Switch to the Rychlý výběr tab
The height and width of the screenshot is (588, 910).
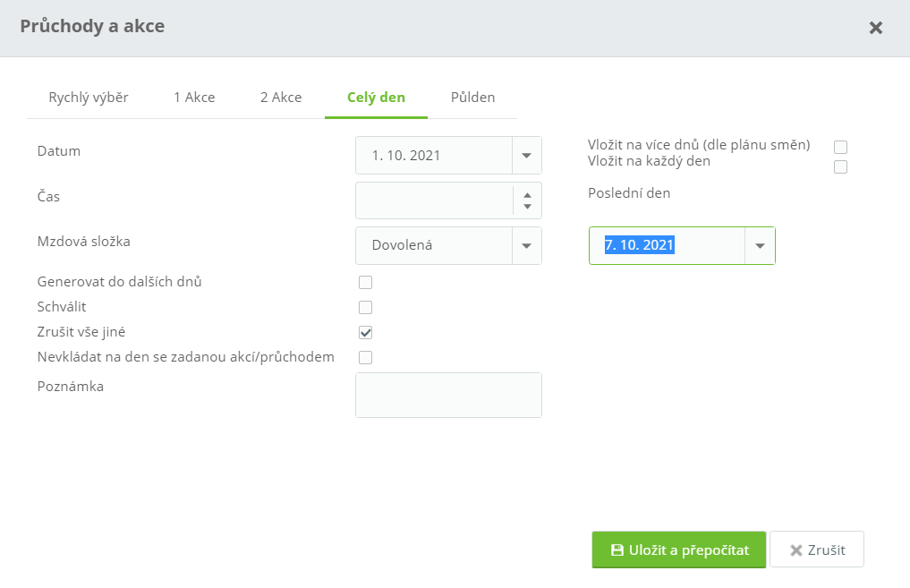pyautogui.click(x=89, y=98)
